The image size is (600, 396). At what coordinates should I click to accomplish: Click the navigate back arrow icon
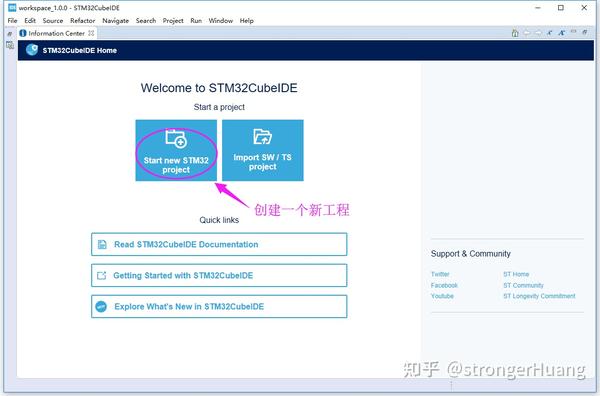point(527,33)
